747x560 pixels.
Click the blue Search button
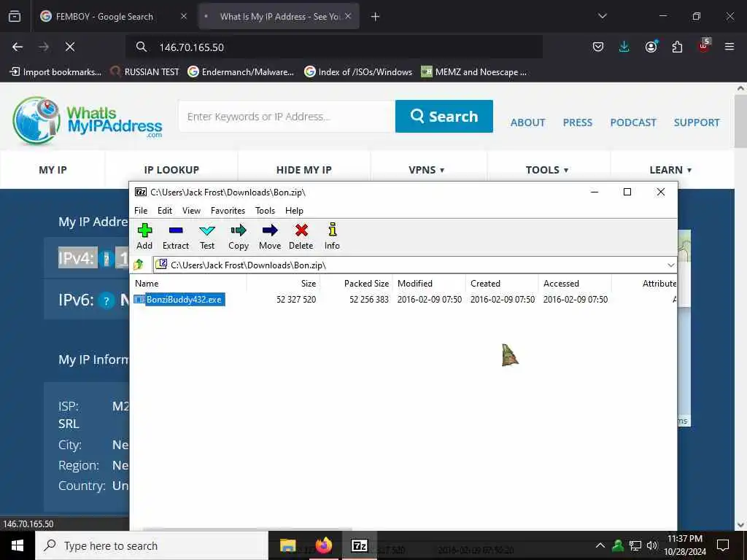(x=444, y=116)
